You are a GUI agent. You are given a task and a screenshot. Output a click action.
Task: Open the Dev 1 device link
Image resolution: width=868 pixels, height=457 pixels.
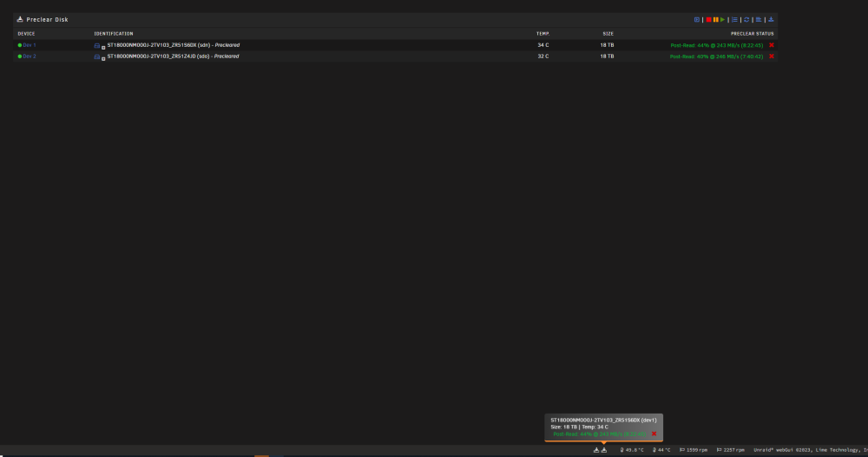click(x=30, y=45)
